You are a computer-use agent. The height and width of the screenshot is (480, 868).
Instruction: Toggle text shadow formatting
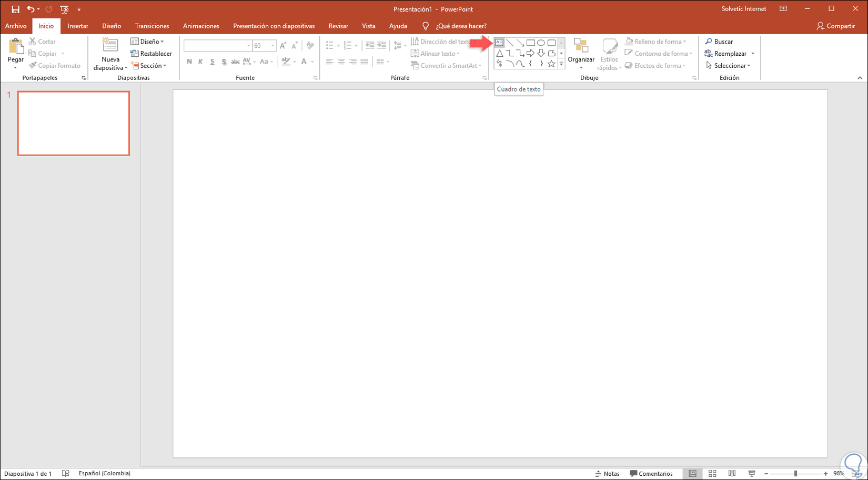[224, 62]
